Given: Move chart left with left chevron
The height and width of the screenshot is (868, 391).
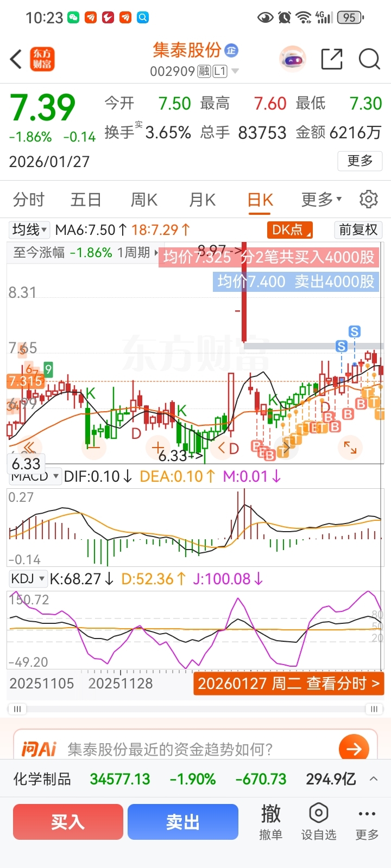Looking at the screenshot, I should point(222,448).
